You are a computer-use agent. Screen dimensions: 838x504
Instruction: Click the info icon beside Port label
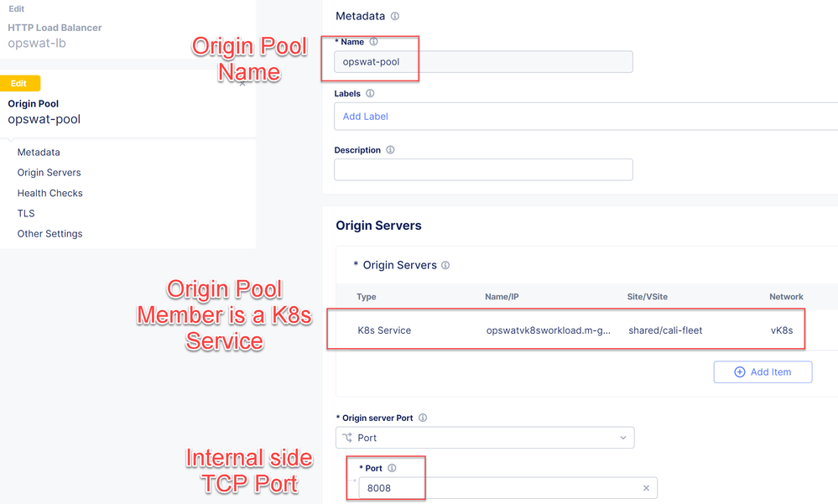coord(392,469)
